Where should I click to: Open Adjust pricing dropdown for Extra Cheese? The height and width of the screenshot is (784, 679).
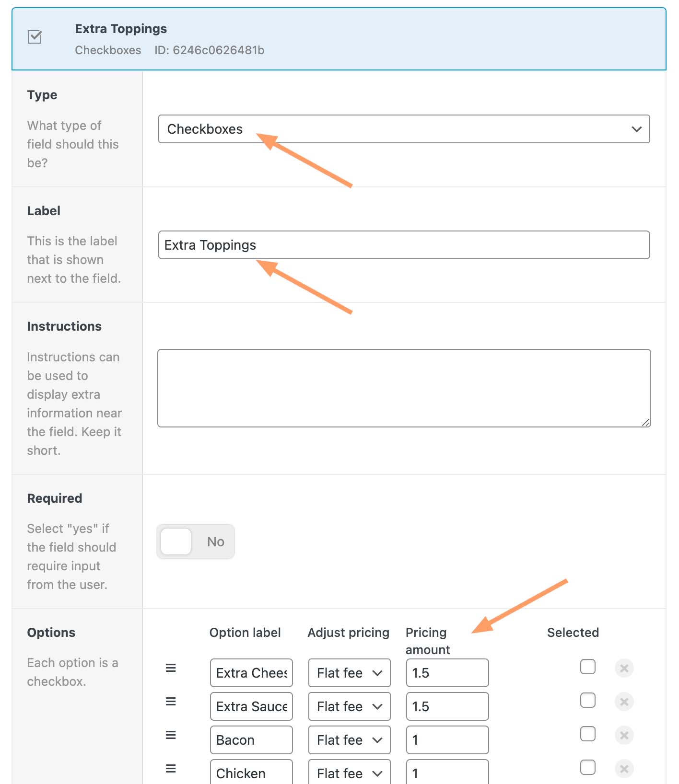(349, 673)
